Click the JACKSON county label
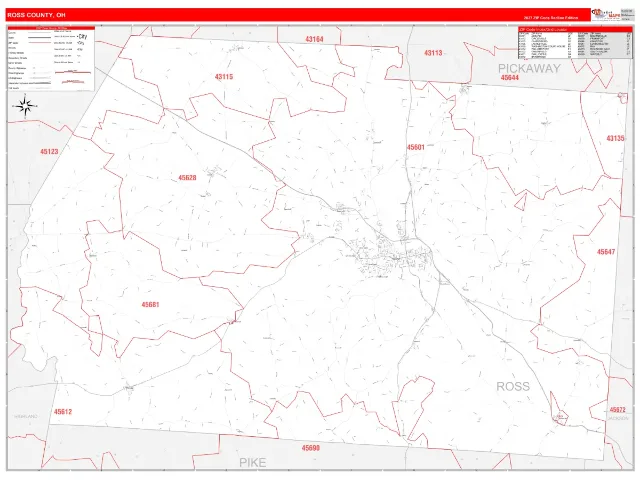The image size is (640, 480). click(x=618, y=418)
